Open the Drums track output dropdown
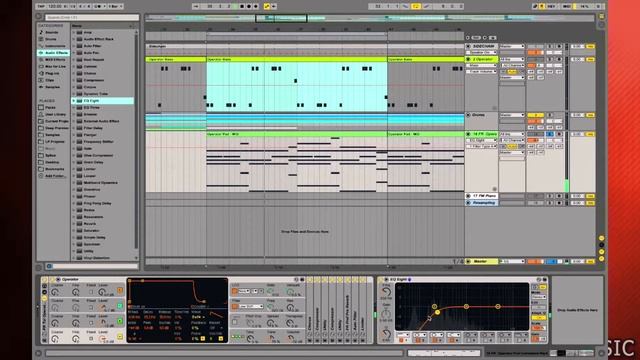 [x=512, y=115]
